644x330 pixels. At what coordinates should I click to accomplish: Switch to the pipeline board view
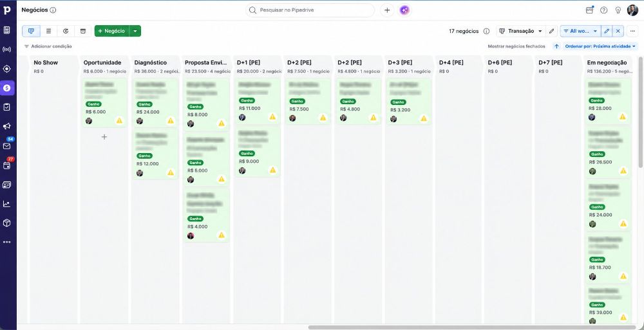31,31
